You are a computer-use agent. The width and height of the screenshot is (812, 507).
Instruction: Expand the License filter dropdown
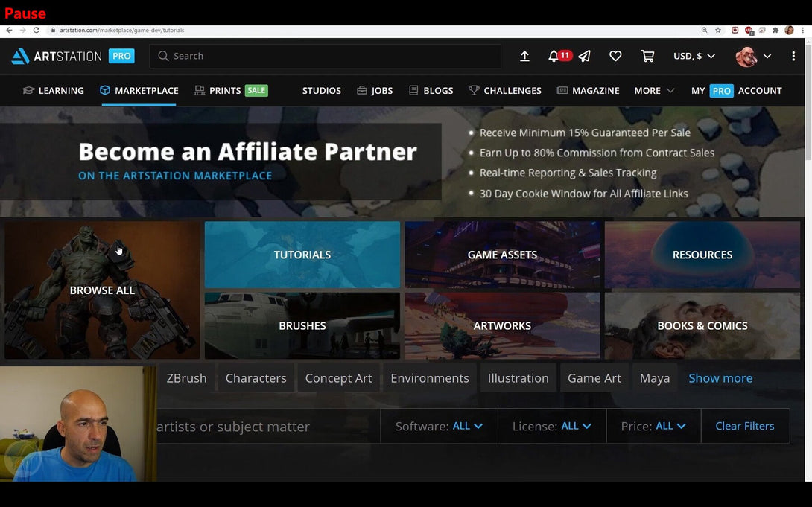coord(551,426)
